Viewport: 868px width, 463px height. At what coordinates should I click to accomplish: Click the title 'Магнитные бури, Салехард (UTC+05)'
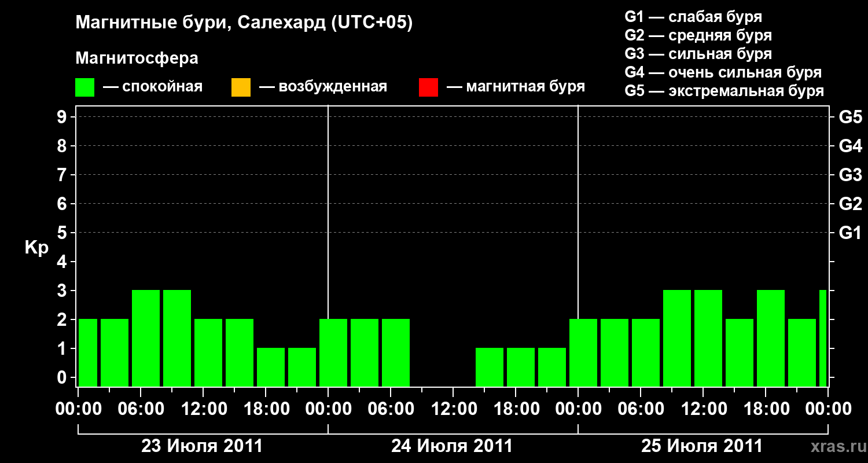244,23
